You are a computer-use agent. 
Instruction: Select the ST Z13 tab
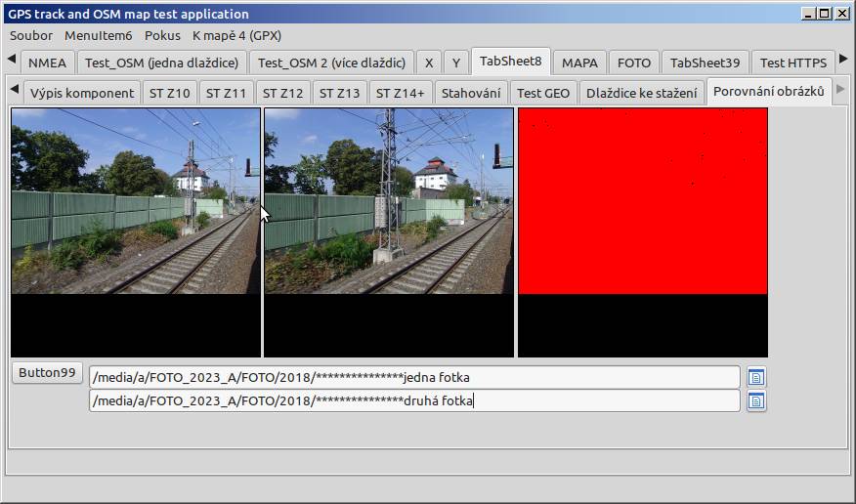pyautogui.click(x=339, y=93)
